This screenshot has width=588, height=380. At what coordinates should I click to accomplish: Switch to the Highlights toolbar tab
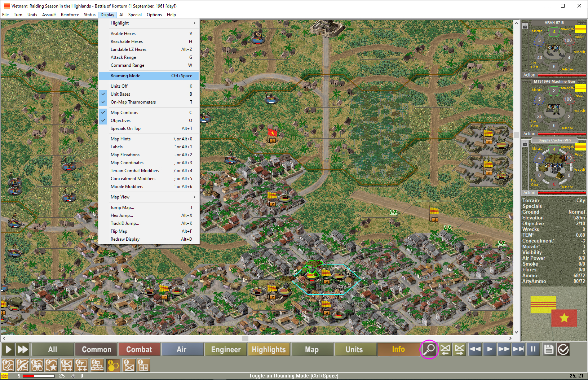click(x=269, y=349)
